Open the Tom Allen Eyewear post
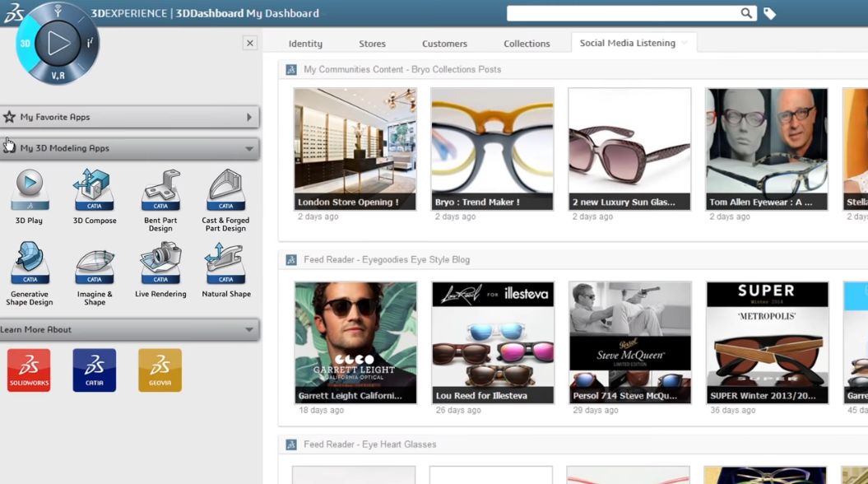The height and width of the screenshot is (484, 868). point(767,149)
